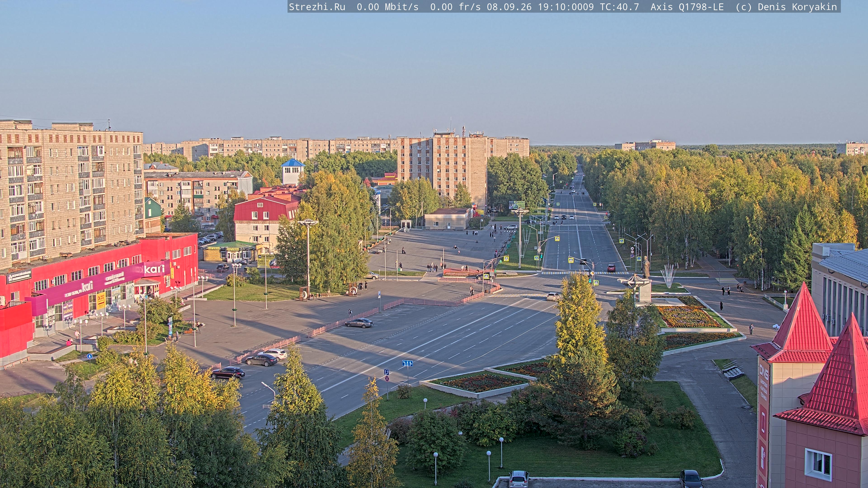Click the Axis Q1798-LE camera model text
This screenshot has width=868, height=488.
click(687, 7)
